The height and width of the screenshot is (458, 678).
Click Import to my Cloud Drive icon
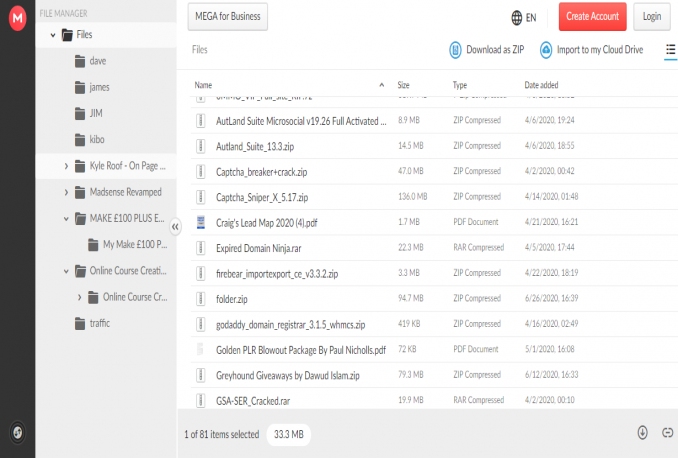point(546,49)
